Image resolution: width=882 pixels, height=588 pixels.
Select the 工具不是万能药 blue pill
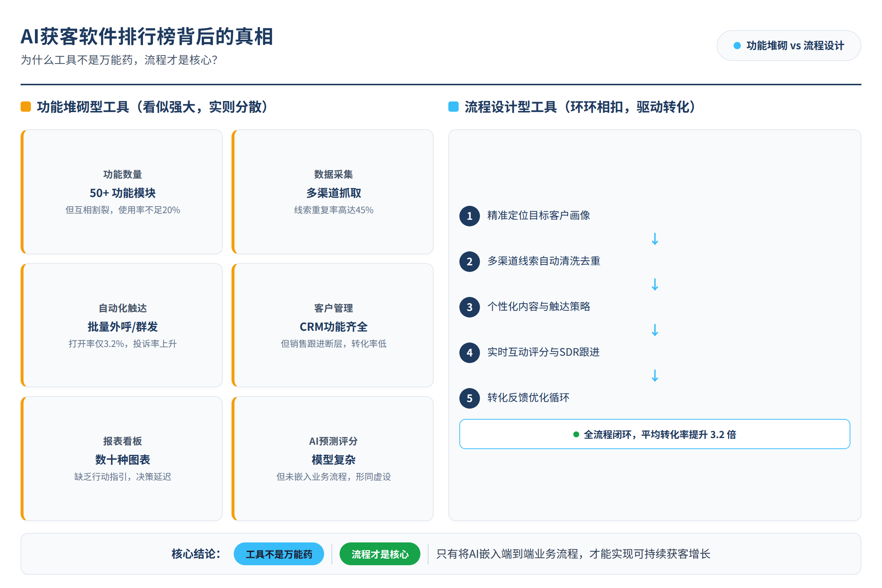[279, 554]
